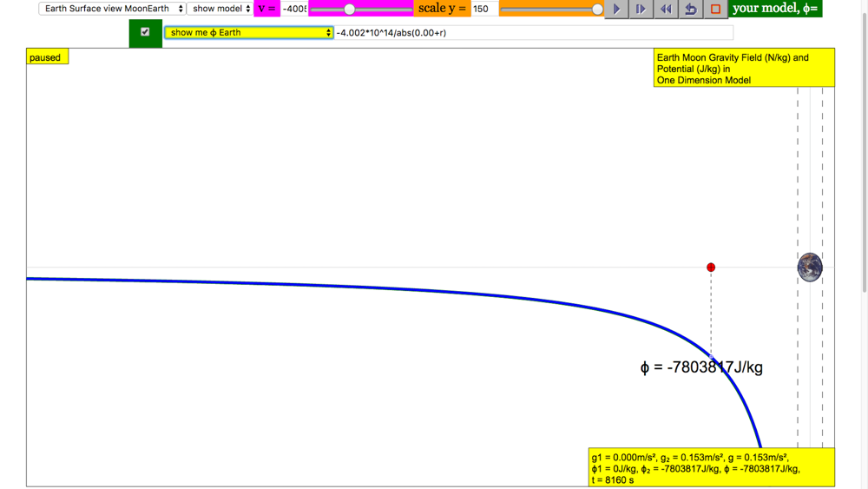Click the Earth Moon Gravity Field title box
Image resolution: width=868 pixels, height=489 pixels.
(x=744, y=68)
